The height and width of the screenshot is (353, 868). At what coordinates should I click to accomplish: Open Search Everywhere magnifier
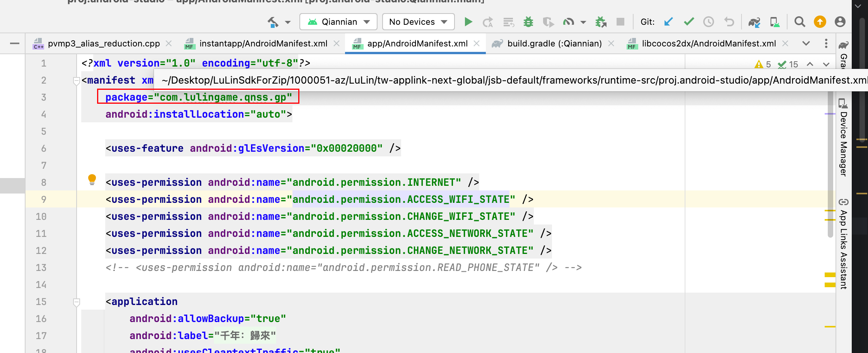800,22
